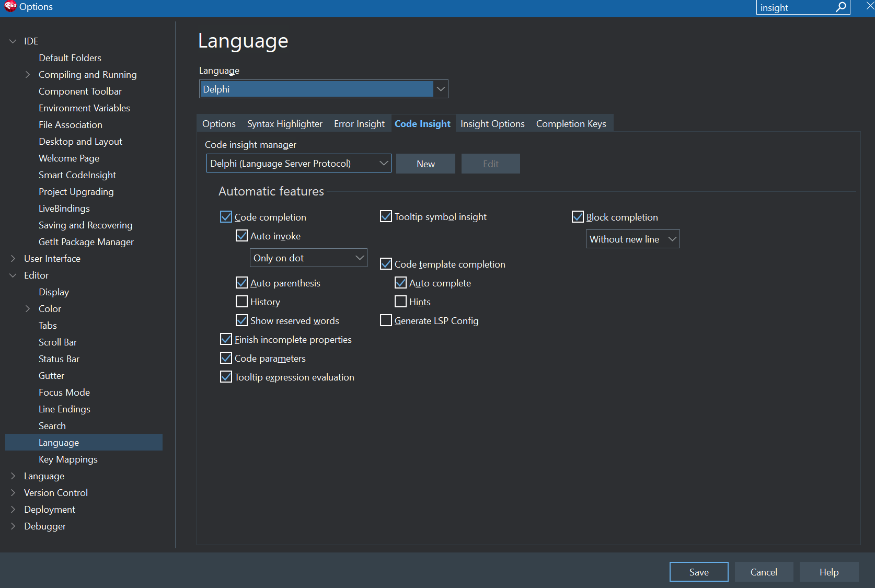Enable the History checkbox
Screen dimensions: 875x588
click(x=241, y=302)
